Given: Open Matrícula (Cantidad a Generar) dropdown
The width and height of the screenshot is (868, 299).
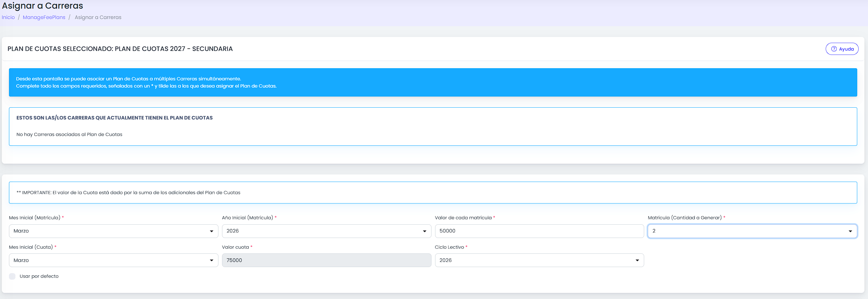Looking at the screenshot, I should pyautogui.click(x=753, y=231).
